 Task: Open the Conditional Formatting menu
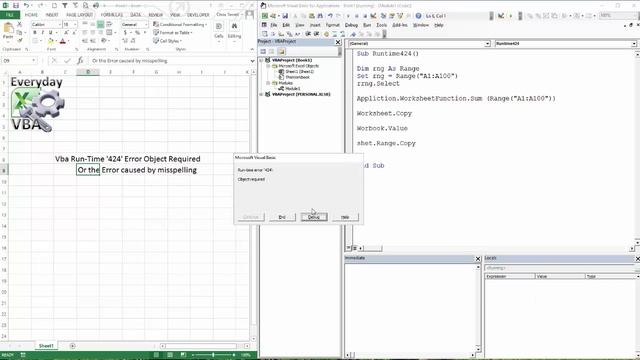point(180,24)
